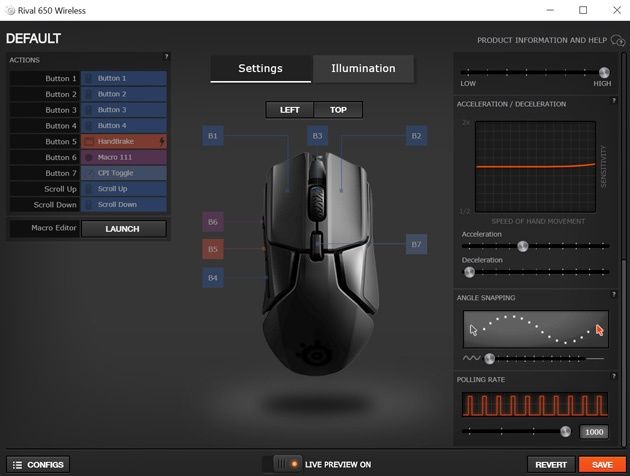The width and height of the screenshot is (630, 476).
Task: Open Button 3 action dropdown
Action: (x=124, y=110)
